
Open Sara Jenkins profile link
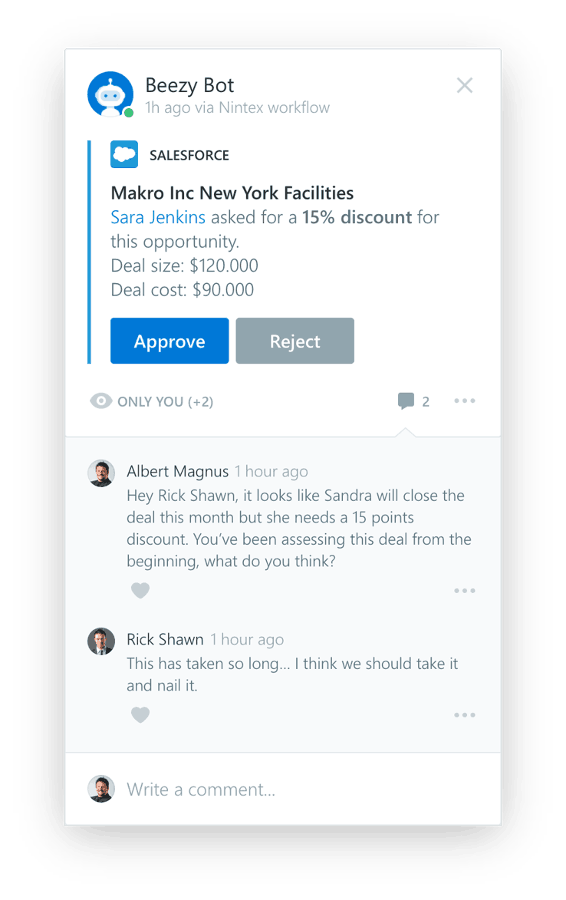coord(158,217)
